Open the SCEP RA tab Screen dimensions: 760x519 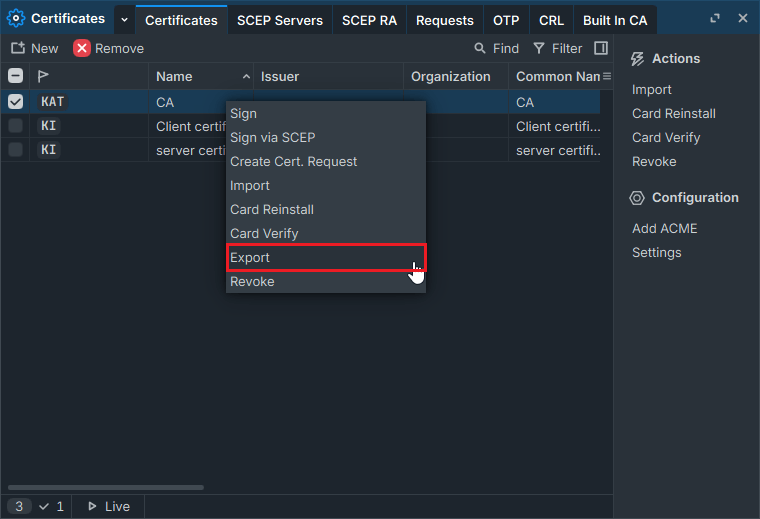pos(369,20)
